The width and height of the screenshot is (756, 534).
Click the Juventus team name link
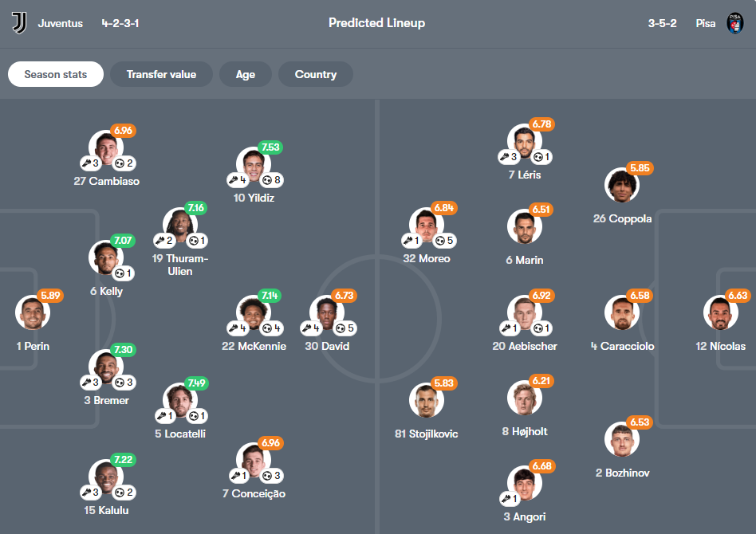tap(61, 23)
